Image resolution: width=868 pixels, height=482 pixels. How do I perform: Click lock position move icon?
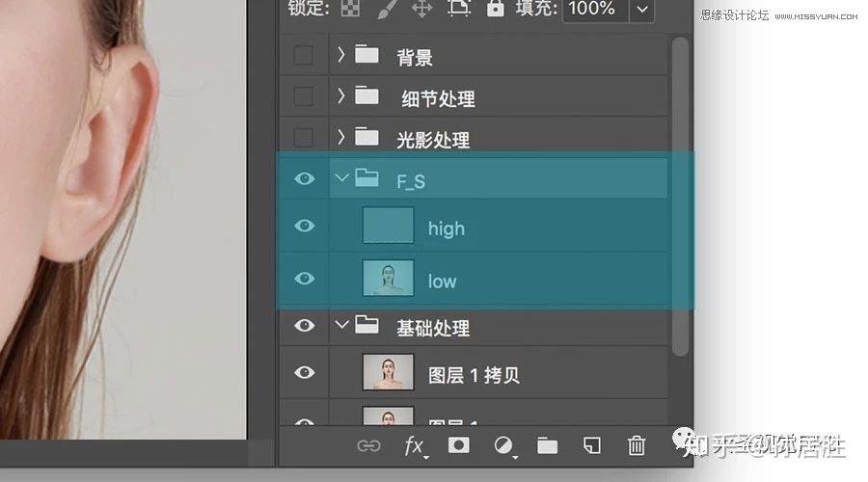(x=422, y=9)
